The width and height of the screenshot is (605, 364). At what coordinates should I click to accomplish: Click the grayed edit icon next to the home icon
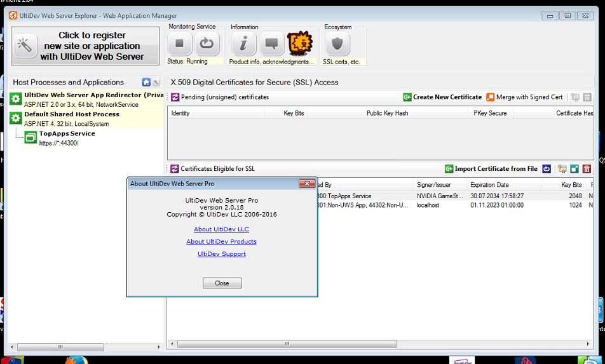click(156, 82)
